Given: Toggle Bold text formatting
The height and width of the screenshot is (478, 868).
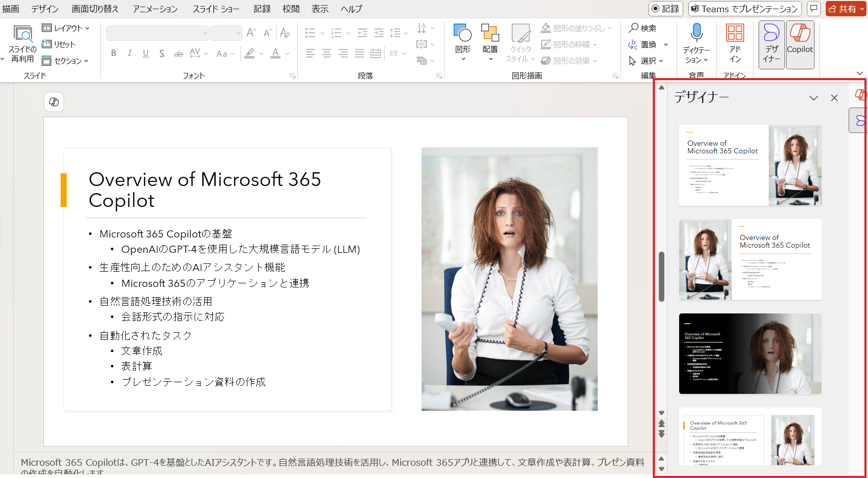Looking at the screenshot, I should (114, 53).
